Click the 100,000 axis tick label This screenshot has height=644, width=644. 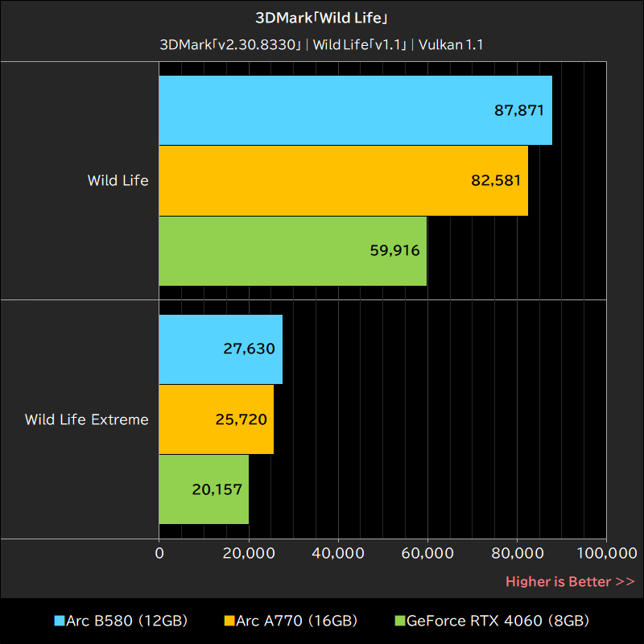607,553
